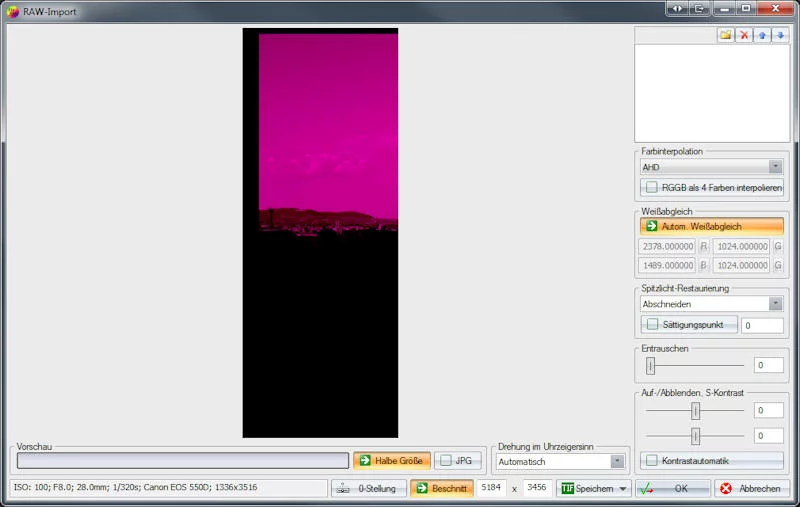Toggle the Beschnitt crop button

point(442,488)
